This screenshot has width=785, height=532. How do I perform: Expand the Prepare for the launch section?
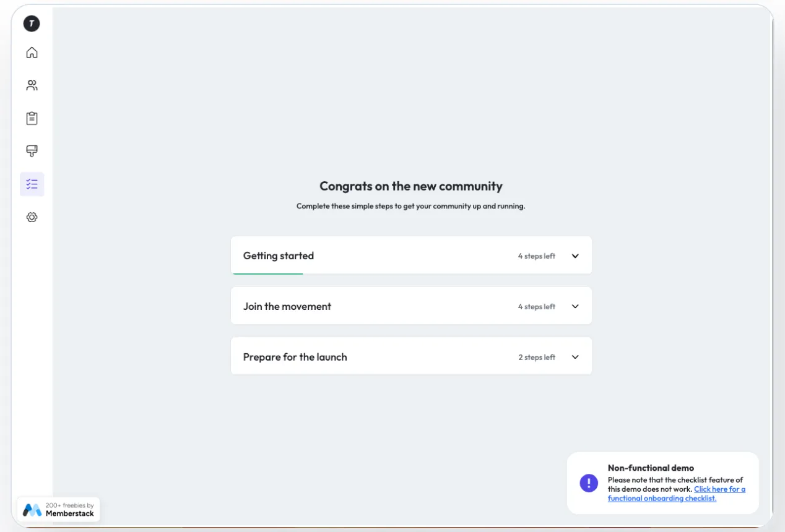[x=411, y=356]
